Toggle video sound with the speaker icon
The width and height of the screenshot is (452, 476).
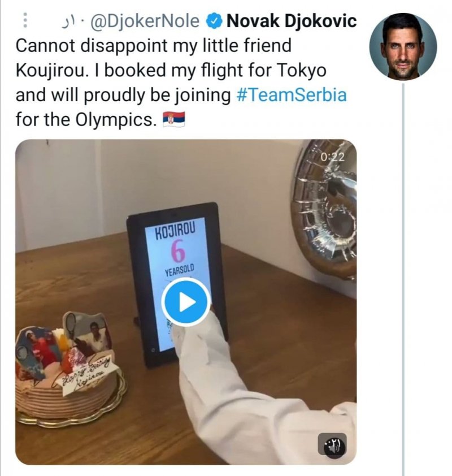coord(334,445)
